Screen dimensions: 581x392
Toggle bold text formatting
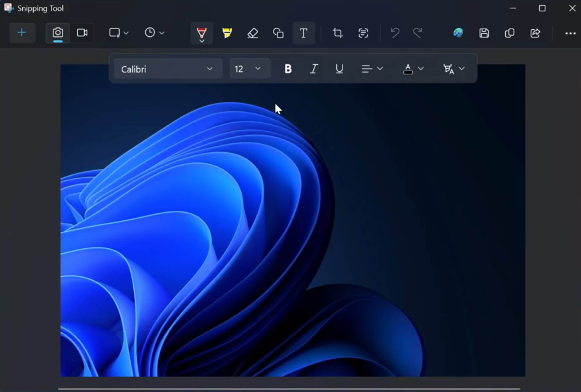tap(288, 68)
